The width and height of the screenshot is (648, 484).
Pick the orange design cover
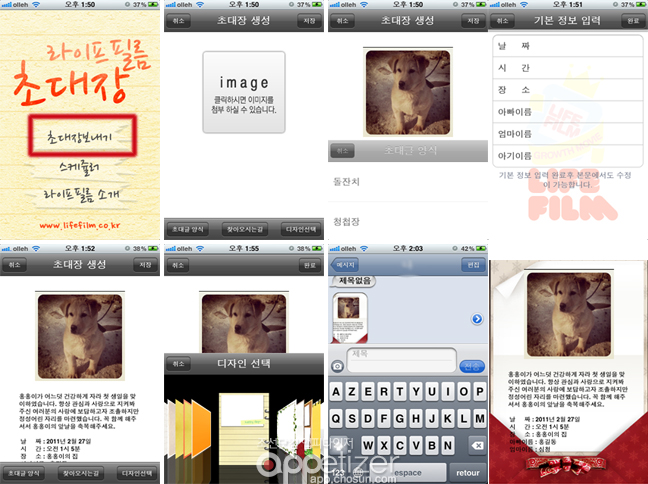(201, 429)
